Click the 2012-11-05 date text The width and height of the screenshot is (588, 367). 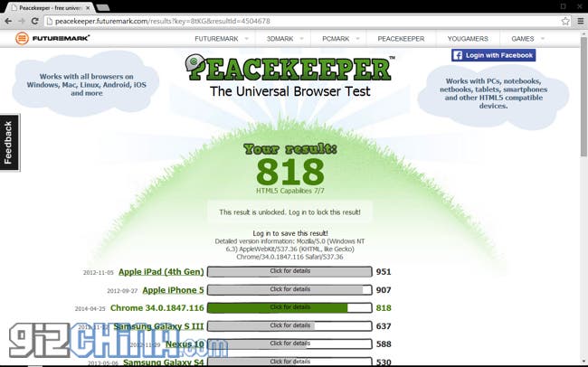tap(99, 272)
